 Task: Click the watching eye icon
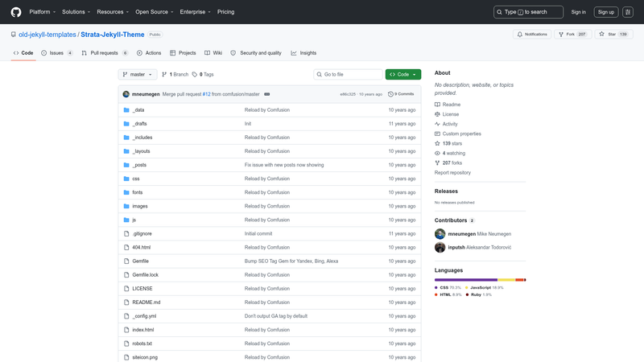[x=437, y=153]
